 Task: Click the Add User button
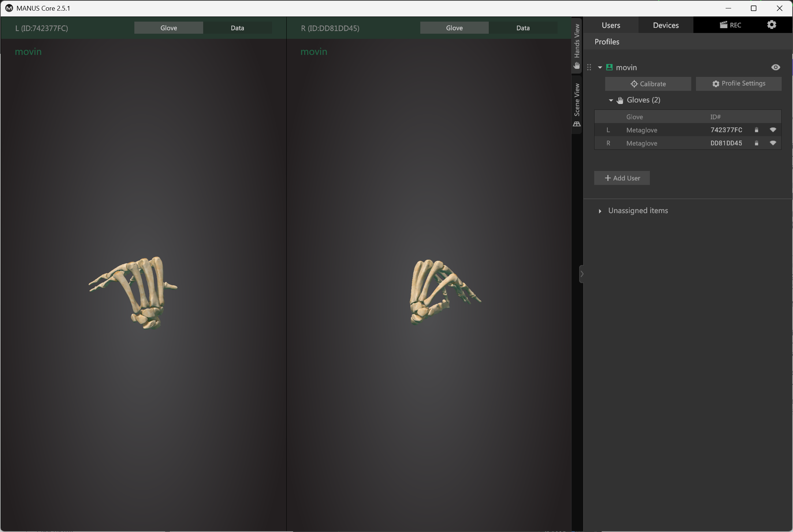point(622,178)
